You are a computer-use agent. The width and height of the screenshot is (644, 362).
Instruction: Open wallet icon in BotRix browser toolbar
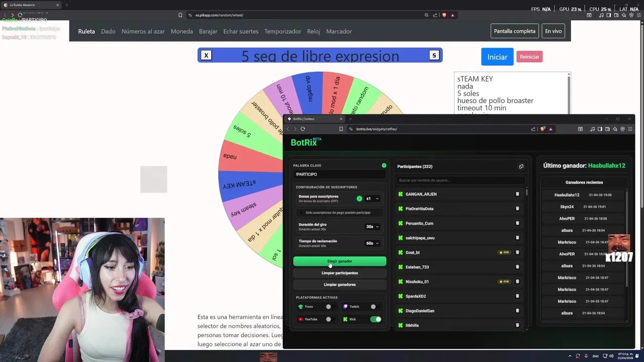point(607,129)
